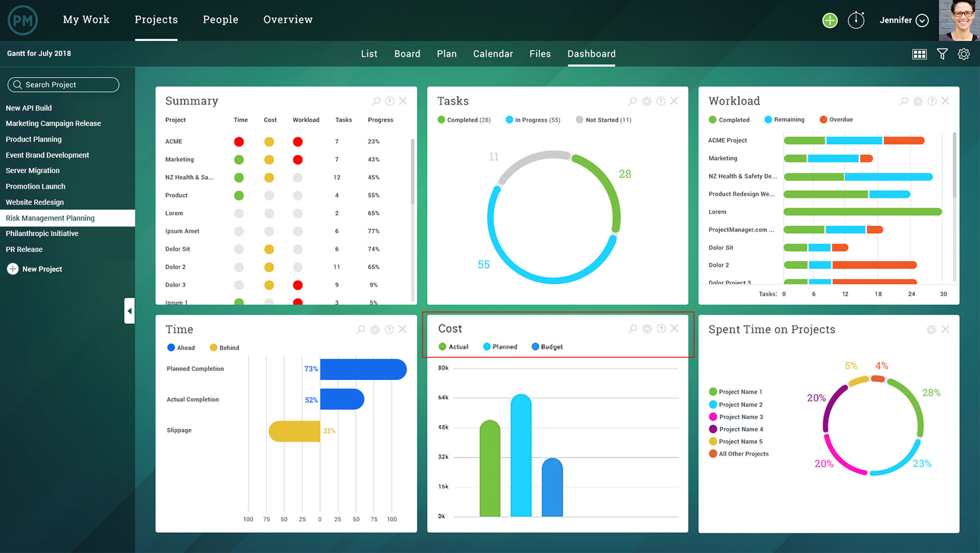
Task: Click the search icon in Summary panel
Action: [376, 101]
